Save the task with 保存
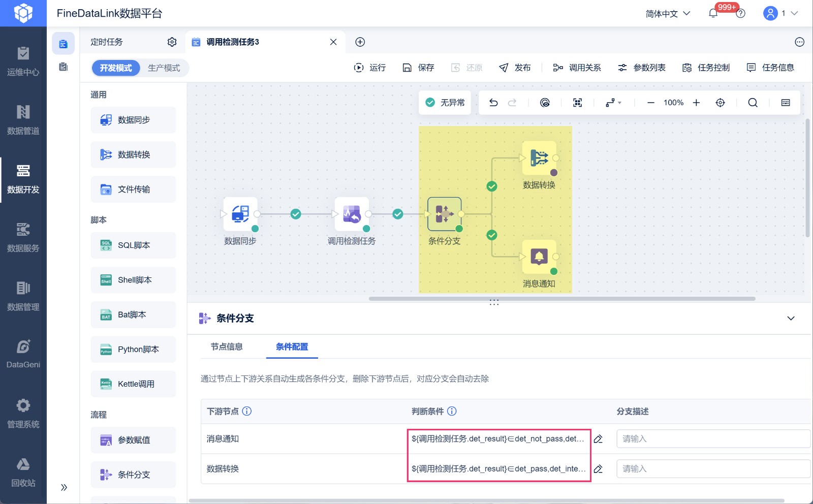 click(418, 68)
